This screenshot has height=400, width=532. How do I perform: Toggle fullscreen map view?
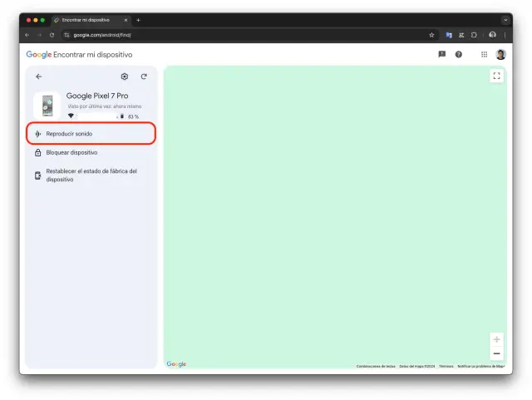coord(497,76)
